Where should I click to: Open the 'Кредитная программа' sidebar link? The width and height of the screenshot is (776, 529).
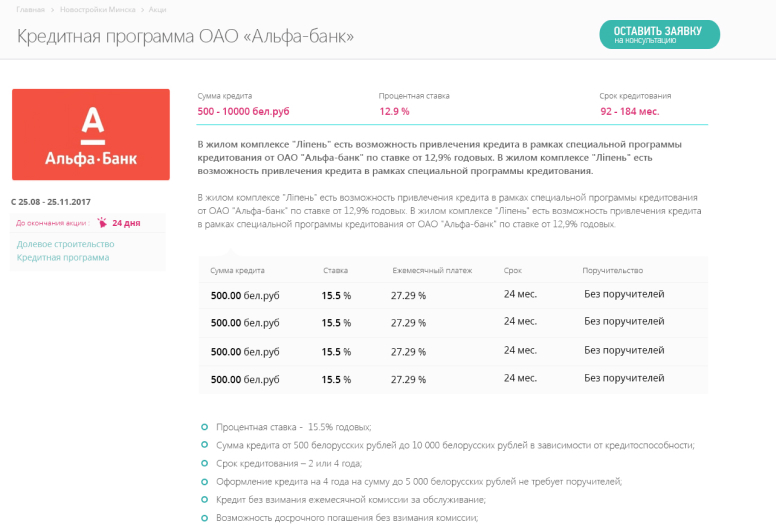pyautogui.click(x=63, y=257)
